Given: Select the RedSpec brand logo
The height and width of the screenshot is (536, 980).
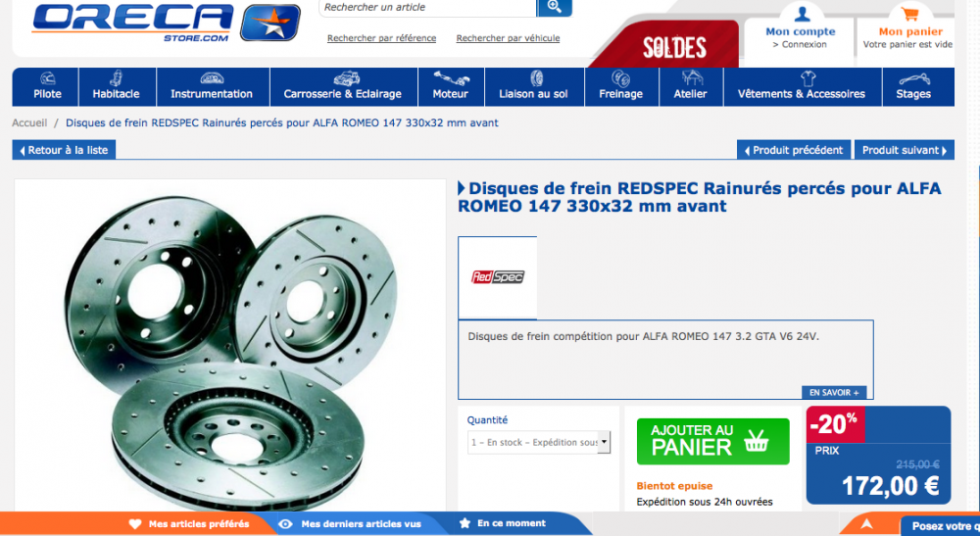Looking at the screenshot, I should coord(498,276).
